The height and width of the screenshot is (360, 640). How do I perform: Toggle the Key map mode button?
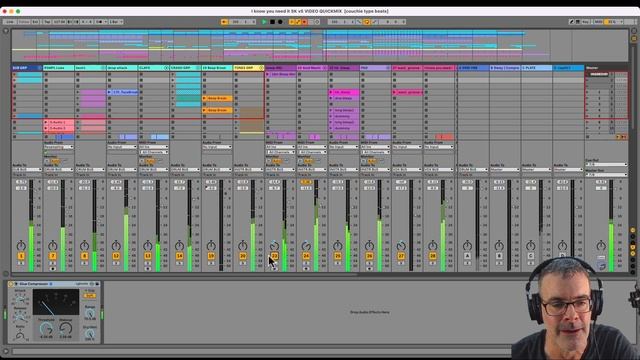coord(586,22)
